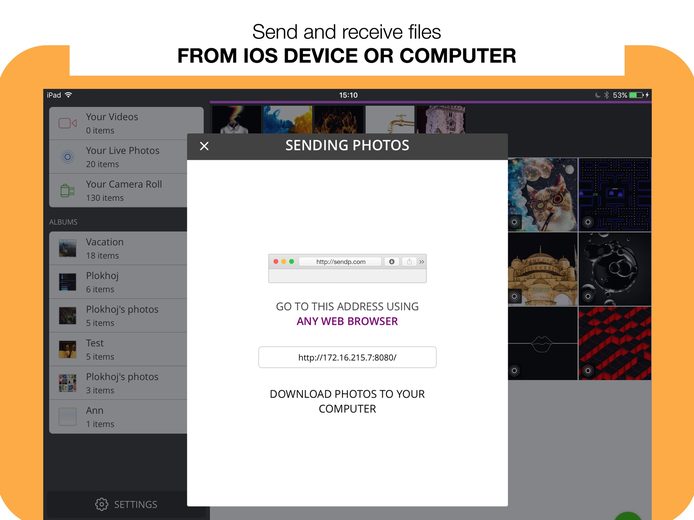Click the 15:10 clock in status bar
This screenshot has height=520, width=694.
click(348, 95)
